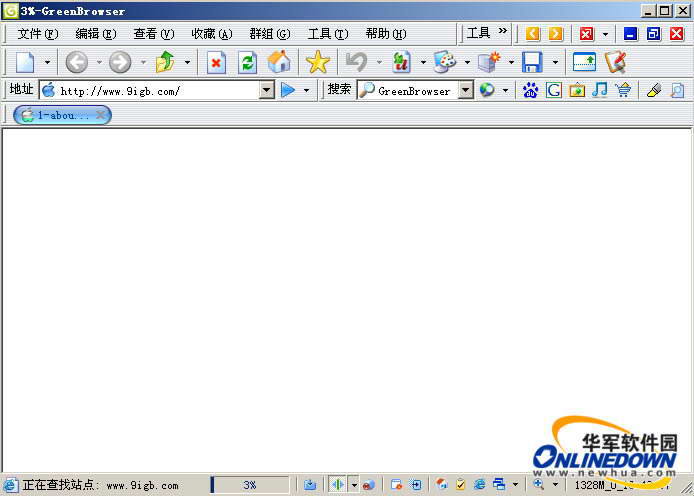This screenshot has width=694, height=496.
Task: Click the blue minimize child window button
Action: tap(631, 34)
